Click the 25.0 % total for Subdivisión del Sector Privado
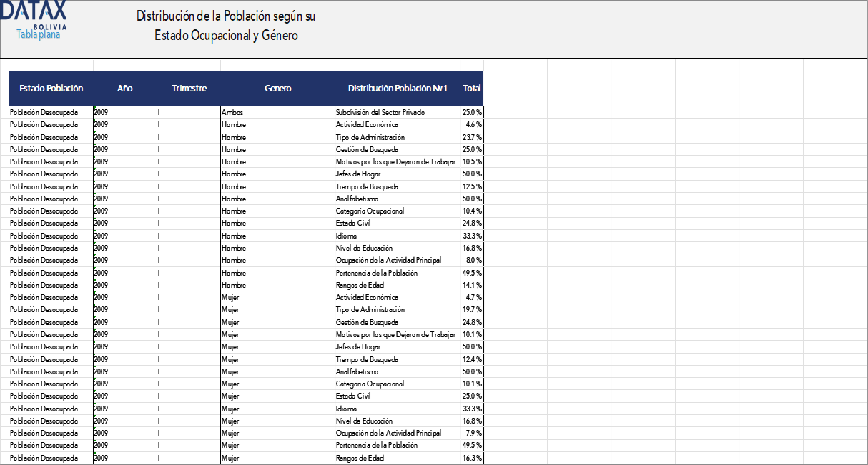Viewport: 868px width, 465px height. (472, 112)
